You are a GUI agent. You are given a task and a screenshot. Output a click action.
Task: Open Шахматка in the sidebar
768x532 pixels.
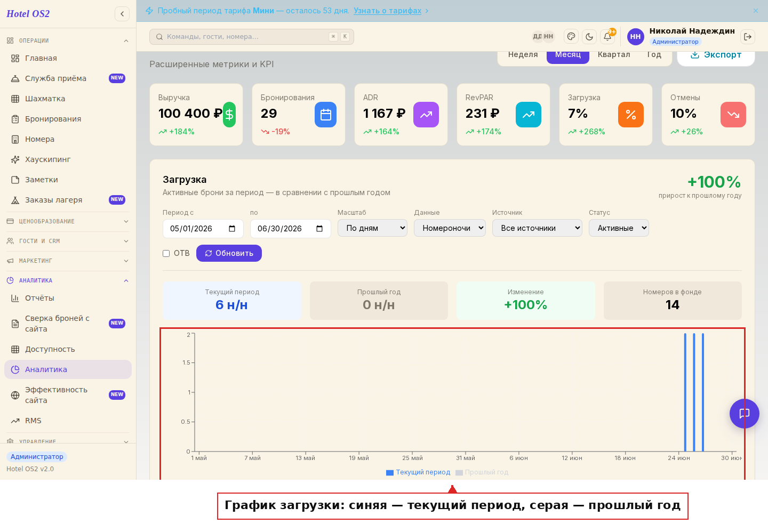coord(68,99)
